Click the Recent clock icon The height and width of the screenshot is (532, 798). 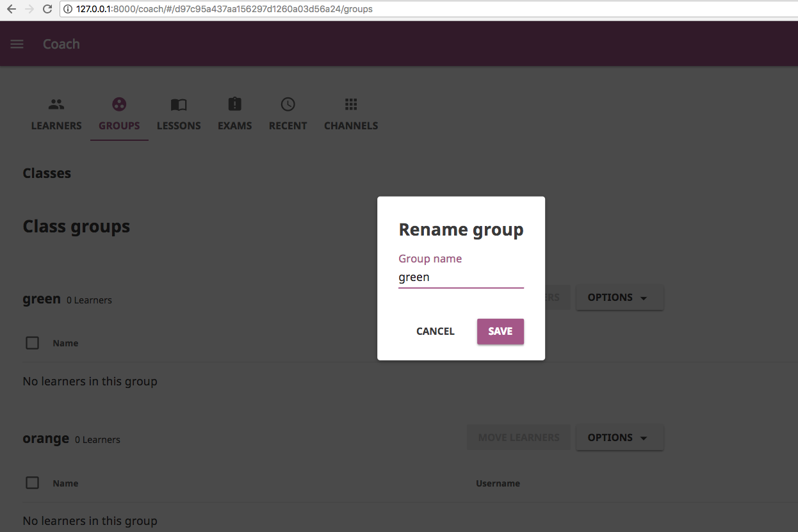[288, 104]
